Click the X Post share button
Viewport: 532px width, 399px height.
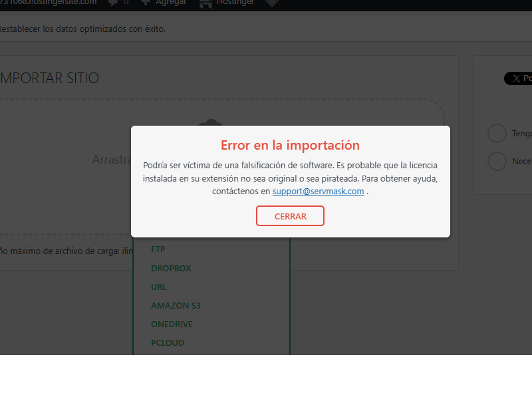pos(518,78)
